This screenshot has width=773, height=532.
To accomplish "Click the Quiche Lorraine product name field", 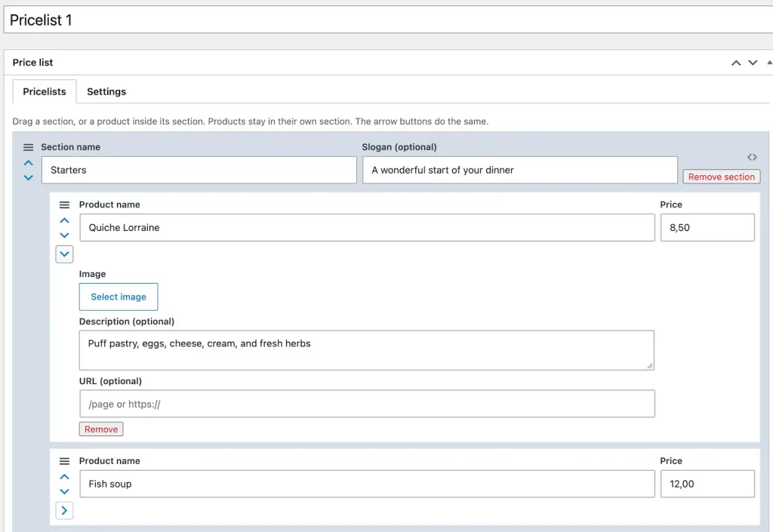I will [367, 228].
